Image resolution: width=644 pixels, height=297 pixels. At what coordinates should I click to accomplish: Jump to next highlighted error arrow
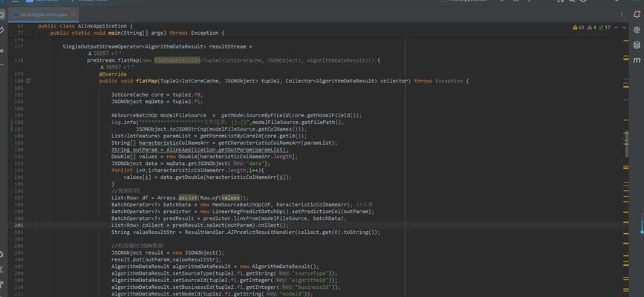(x=624, y=27)
